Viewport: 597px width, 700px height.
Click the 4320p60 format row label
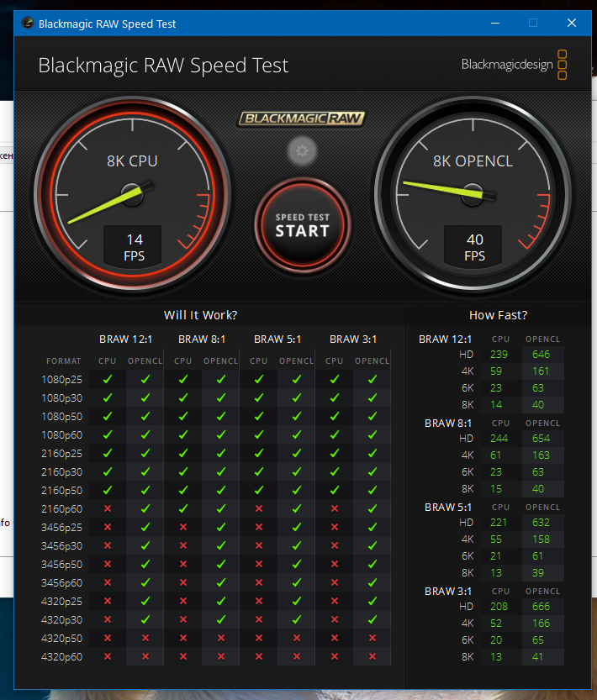pyautogui.click(x=61, y=656)
